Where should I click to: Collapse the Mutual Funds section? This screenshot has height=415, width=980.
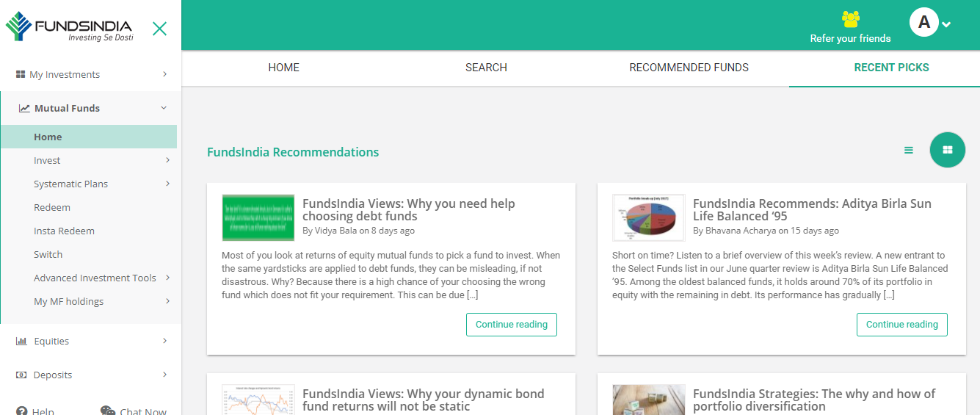(164, 108)
